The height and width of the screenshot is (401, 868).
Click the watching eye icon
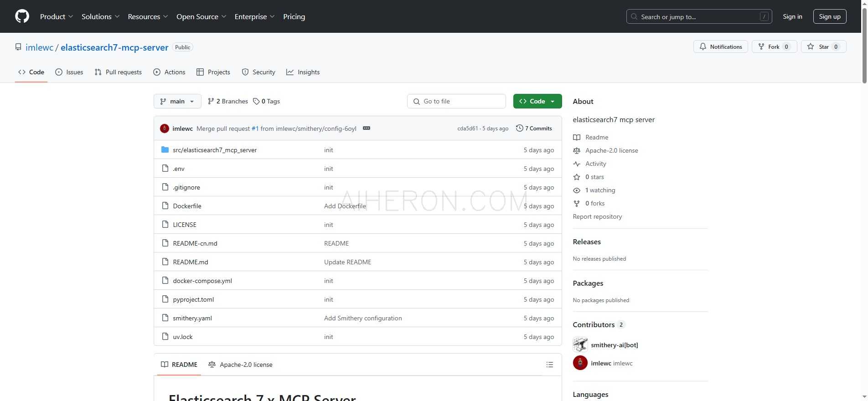click(x=577, y=190)
